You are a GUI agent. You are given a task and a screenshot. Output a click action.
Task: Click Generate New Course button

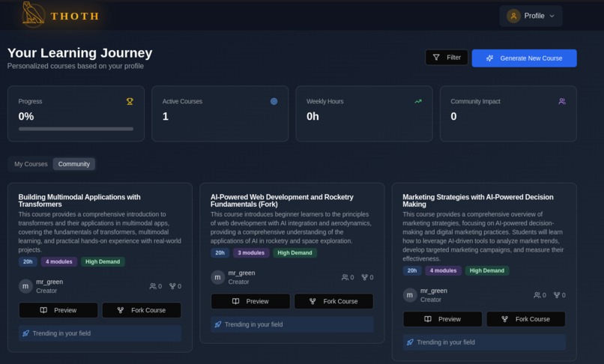(525, 58)
